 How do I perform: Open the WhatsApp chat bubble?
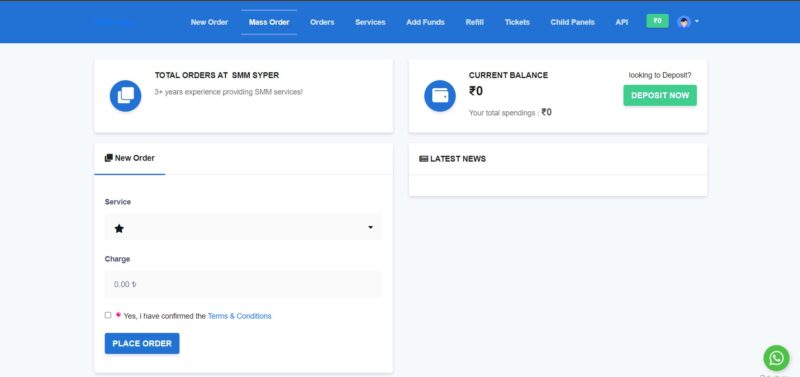[x=776, y=358]
